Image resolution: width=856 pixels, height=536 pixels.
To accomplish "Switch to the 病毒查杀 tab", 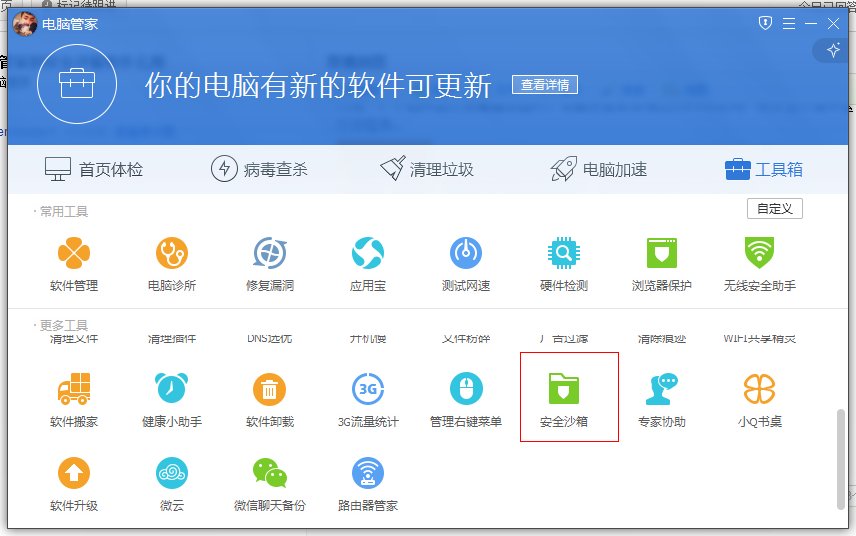I will (259, 169).
